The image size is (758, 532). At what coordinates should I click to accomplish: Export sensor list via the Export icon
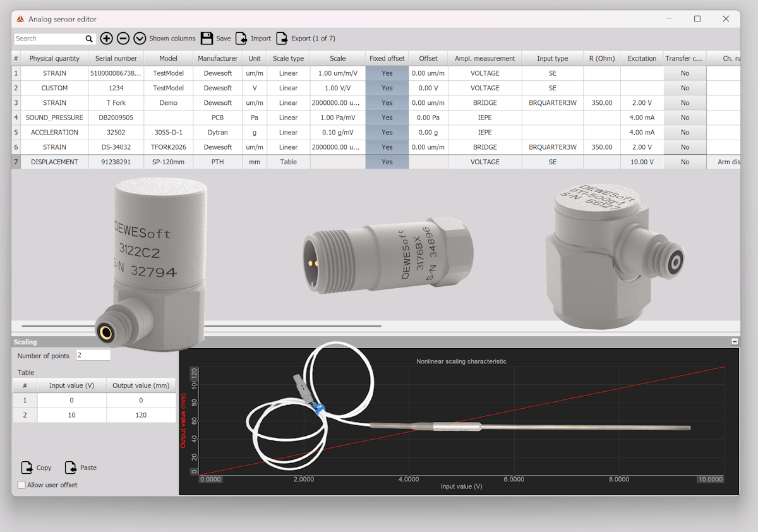pos(282,38)
